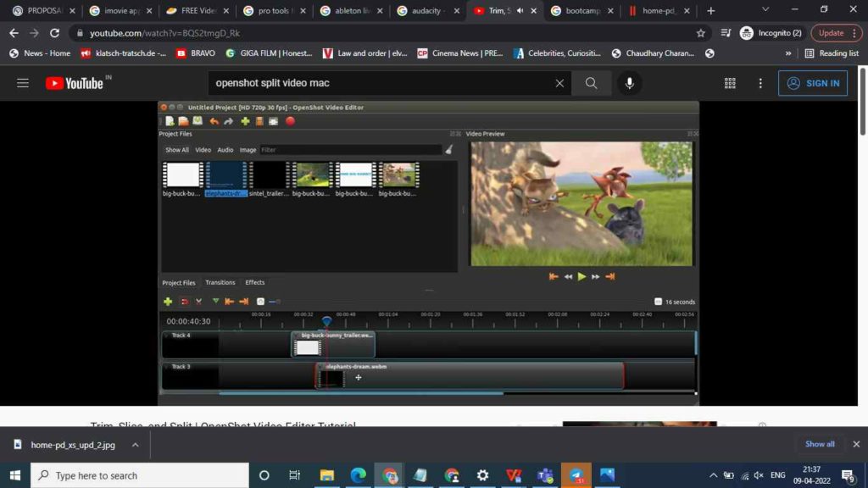Viewport: 868px width, 488px height.
Task: Bookmark this page with the star
Action: [x=701, y=33]
